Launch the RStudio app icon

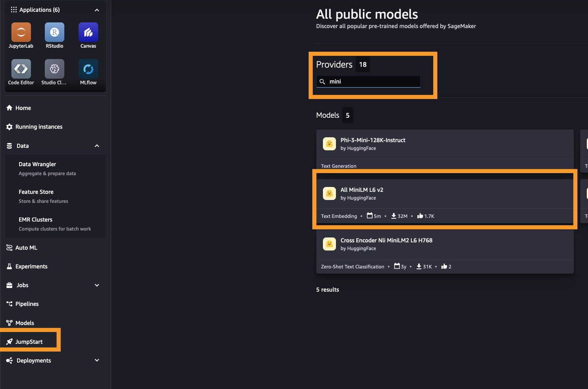(x=55, y=32)
